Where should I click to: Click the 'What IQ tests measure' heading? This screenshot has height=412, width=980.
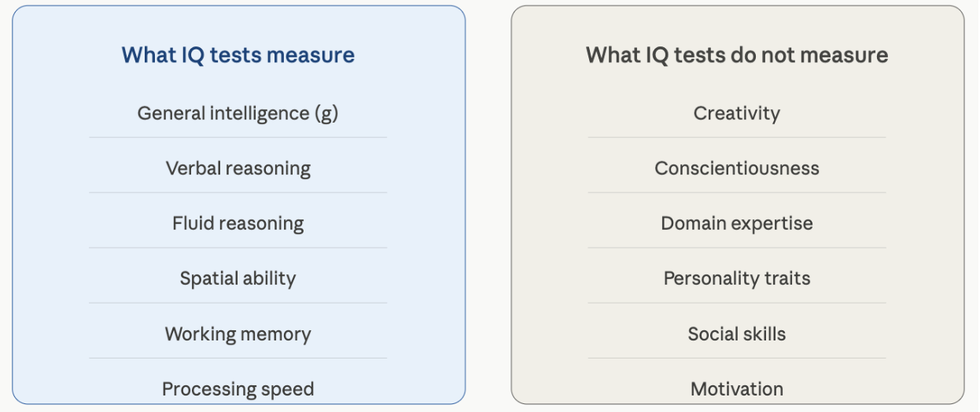coord(238,55)
